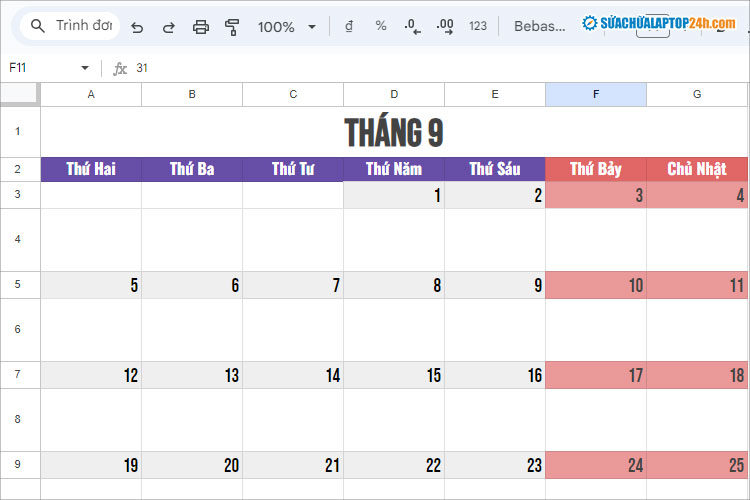Select column F header

pos(596,94)
